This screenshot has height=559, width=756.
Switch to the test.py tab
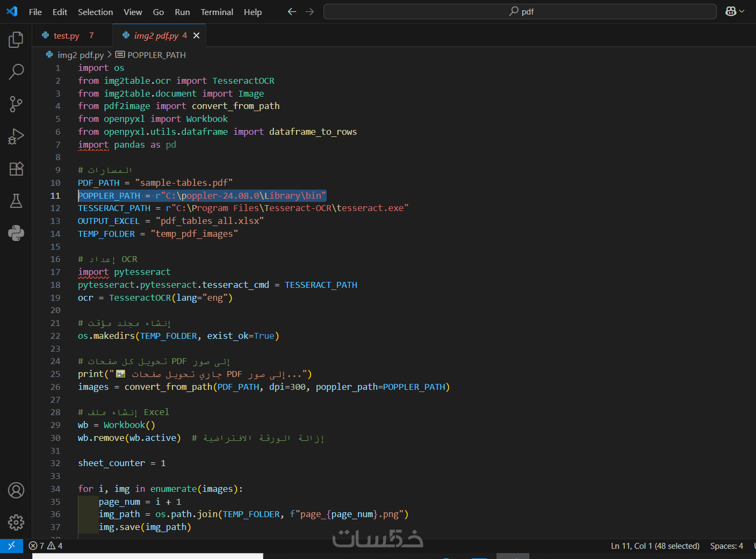(x=67, y=35)
